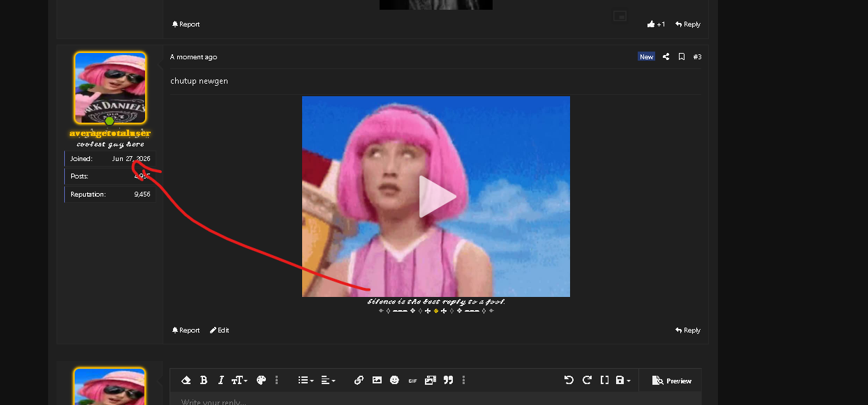Image resolution: width=868 pixels, height=405 pixels.
Task: Click the picture-in-picture icon in upper post
Action: coord(620,16)
